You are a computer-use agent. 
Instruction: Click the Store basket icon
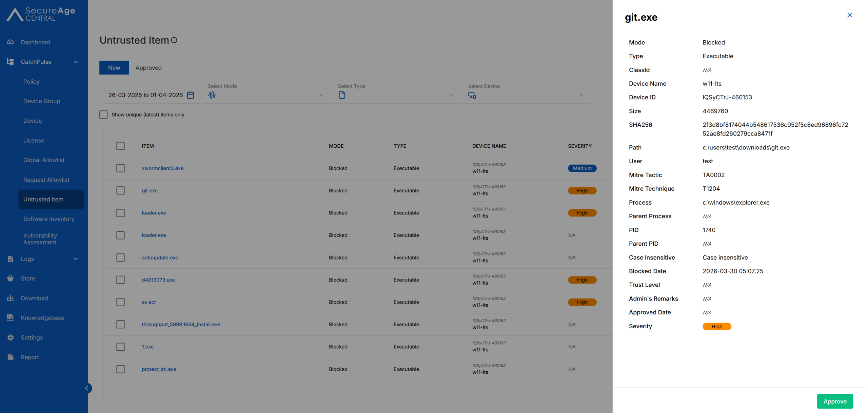click(x=11, y=278)
